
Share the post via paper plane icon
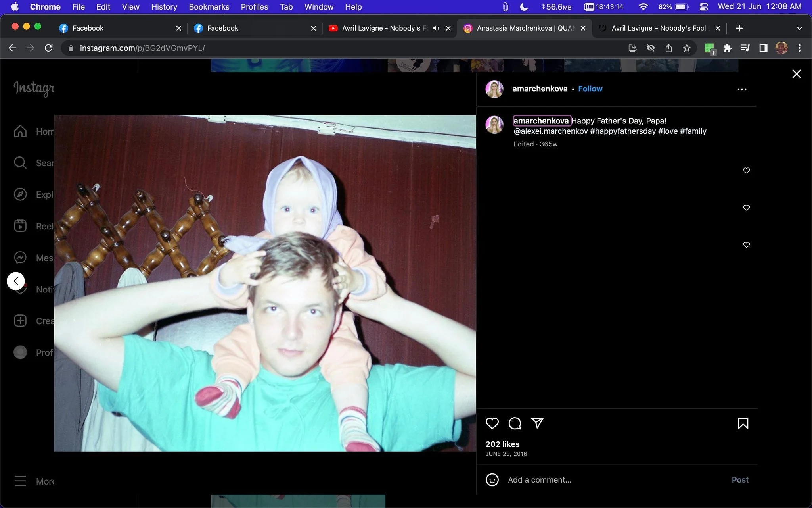537,423
